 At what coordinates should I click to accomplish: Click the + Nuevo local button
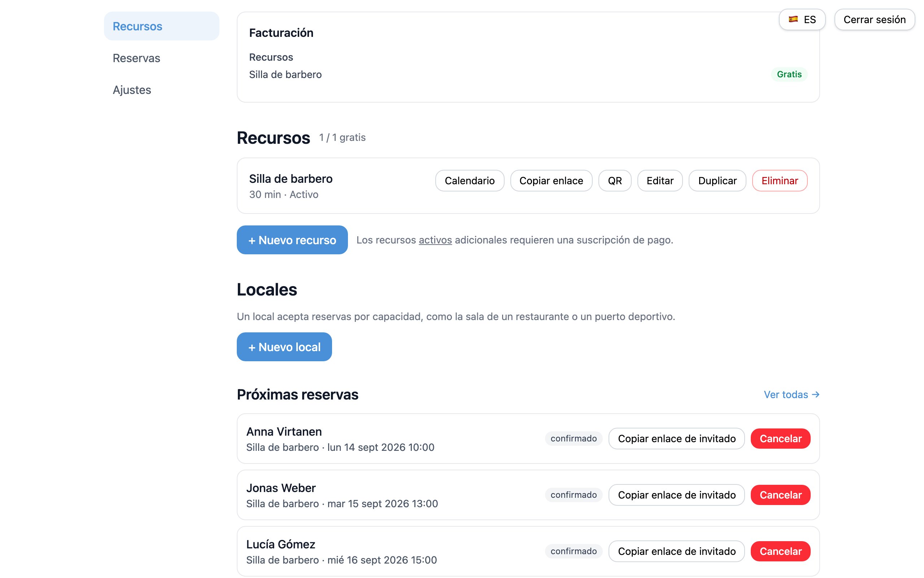(x=284, y=347)
